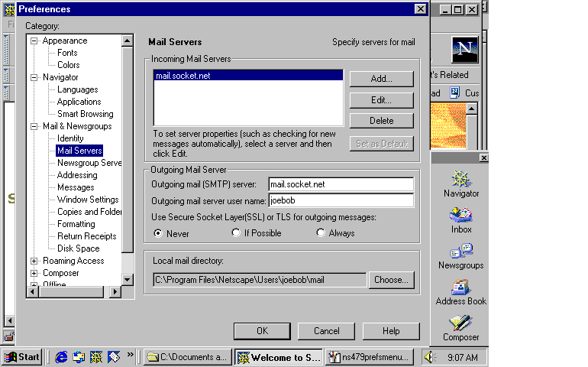Viewport: 588px width, 367px height.
Task: Select Messages in category tree
Action: 76,187
